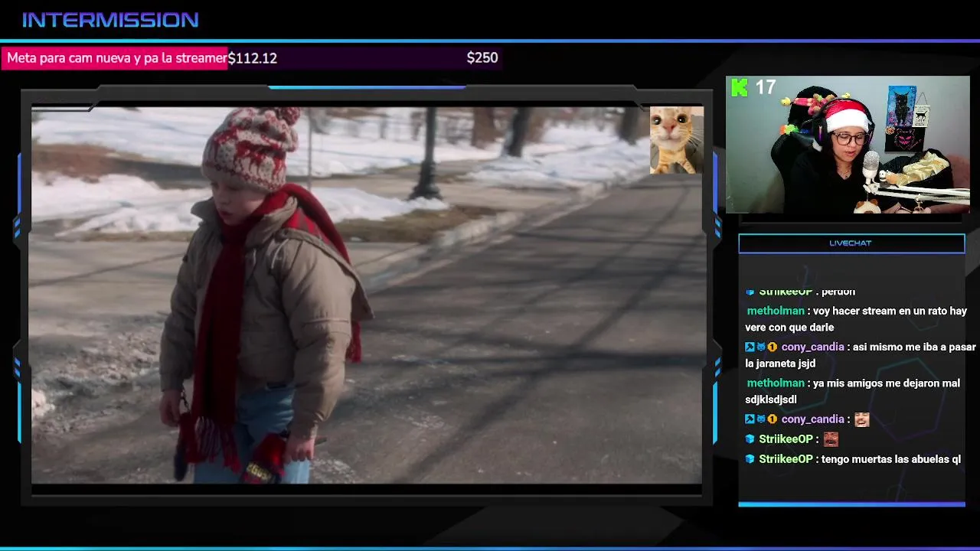Click face emote sent by cony_candia
The image size is (980, 551).
pyautogui.click(x=862, y=419)
